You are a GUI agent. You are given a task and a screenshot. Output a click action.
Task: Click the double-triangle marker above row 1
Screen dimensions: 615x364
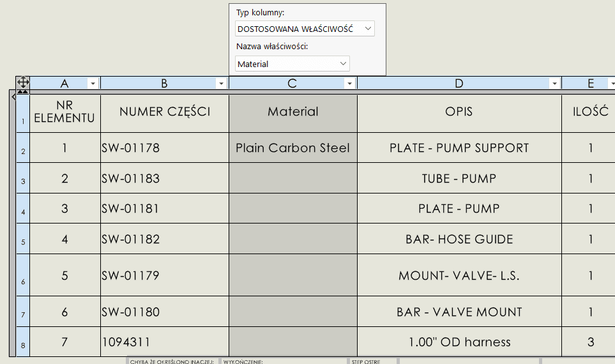pyautogui.click(x=22, y=92)
